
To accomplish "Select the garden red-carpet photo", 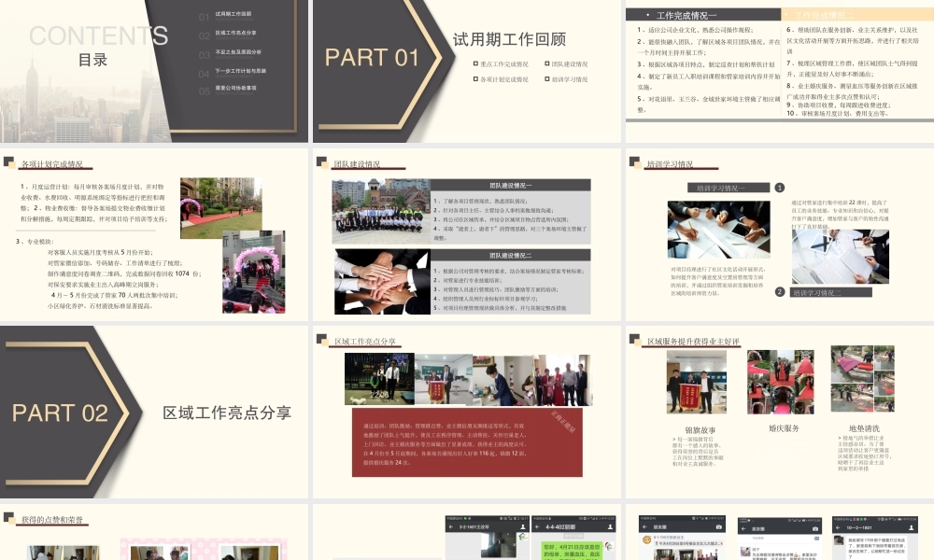I will coord(221,208).
